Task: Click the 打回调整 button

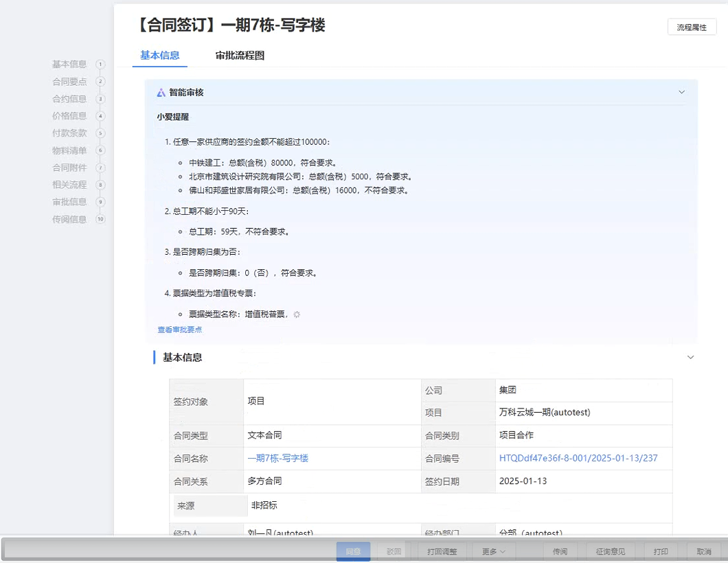Action: point(442,551)
